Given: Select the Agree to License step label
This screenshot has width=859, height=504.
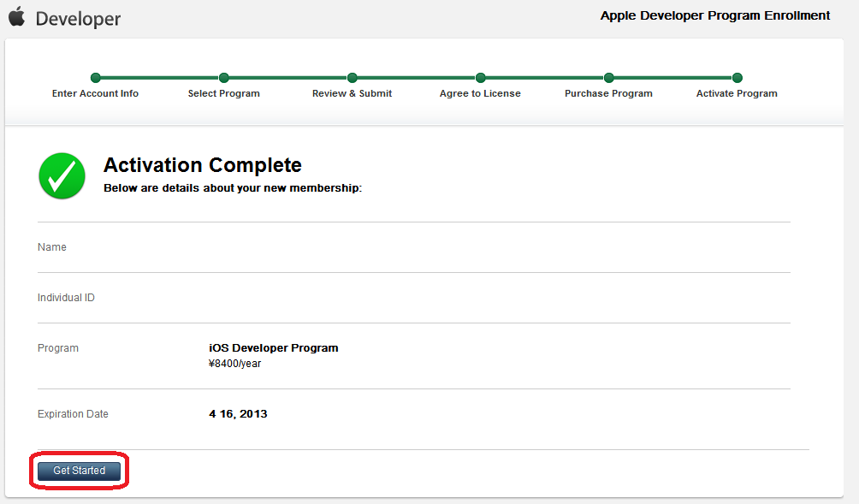Looking at the screenshot, I should click(x=480, y=93).
